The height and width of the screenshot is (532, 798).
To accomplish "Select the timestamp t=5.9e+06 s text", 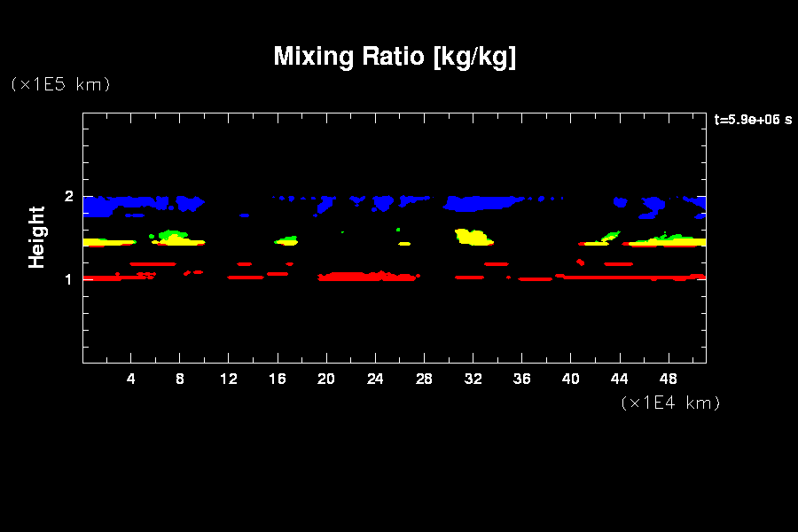I will (753, 120).
